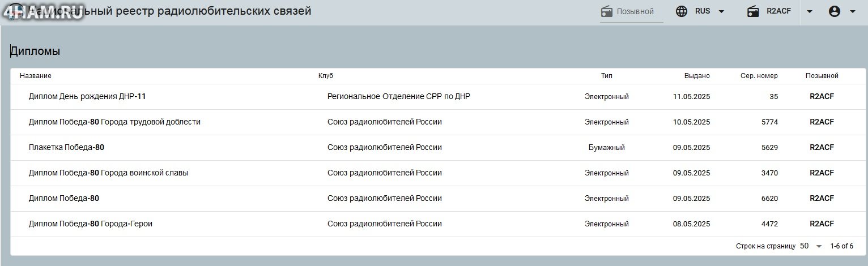
Task: Sort by the Название column header
Action: click(36, 76)
